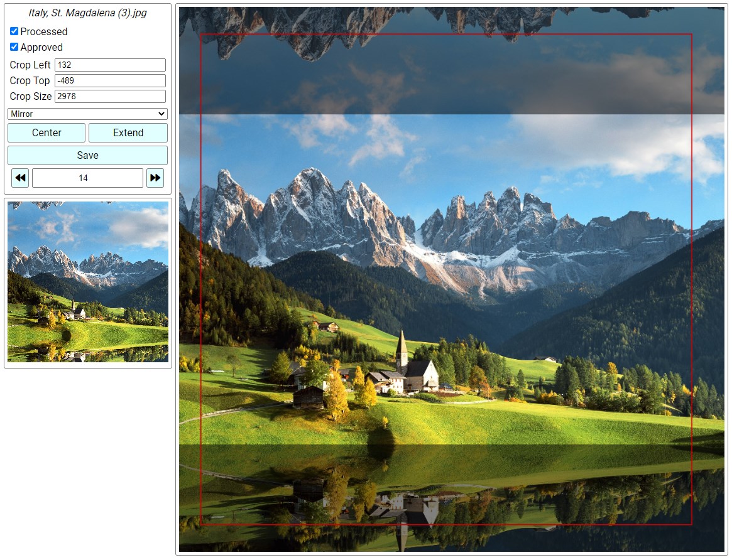Toggle the Approved checkbox
Image resolution: width=732 pixels, height=560 pixels.
pos(14,47)
